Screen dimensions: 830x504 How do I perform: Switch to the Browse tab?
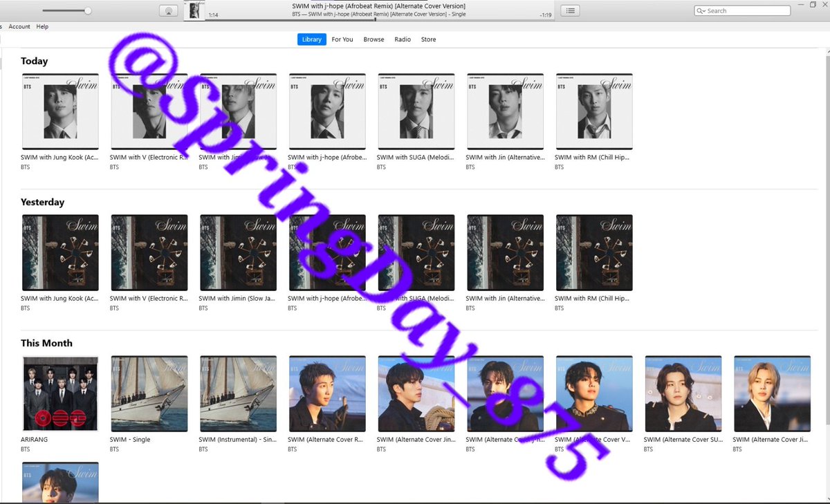[x=373, y=39]
